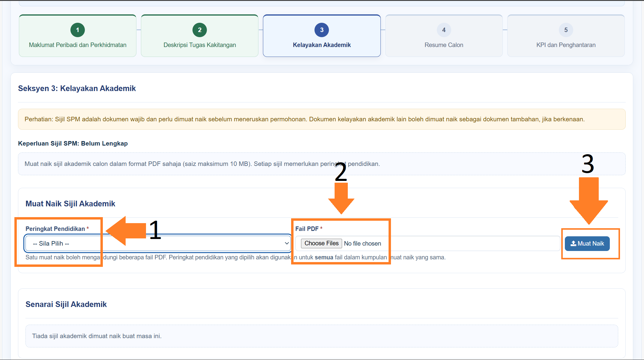The image size is (644, 360).
Task: Click "Keperluan Sijil SPM: Belum Lengkap" status
Action: (73, 143)
